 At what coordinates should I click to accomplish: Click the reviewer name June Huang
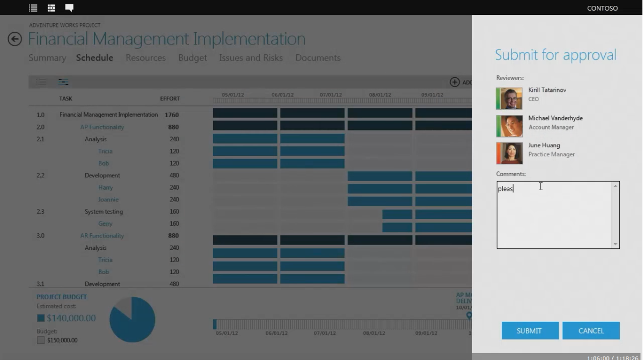tap(544, 146)
